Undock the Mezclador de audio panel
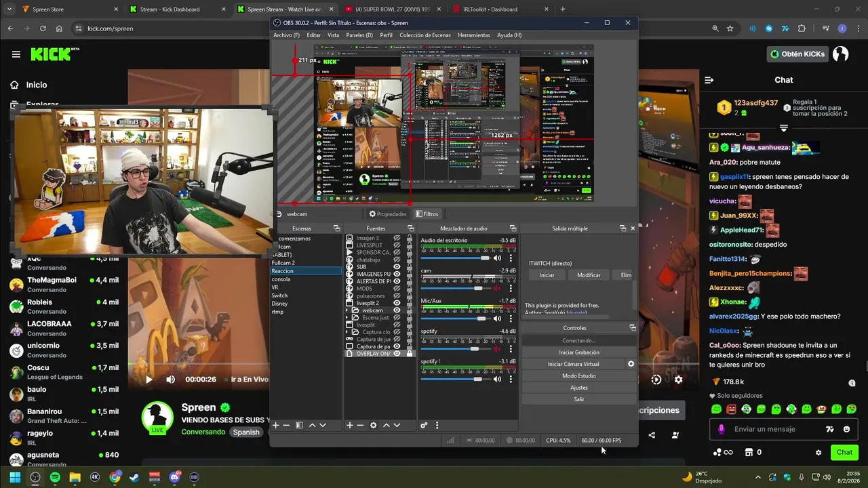This screenshot has height=488, width=868. (513, 228)
